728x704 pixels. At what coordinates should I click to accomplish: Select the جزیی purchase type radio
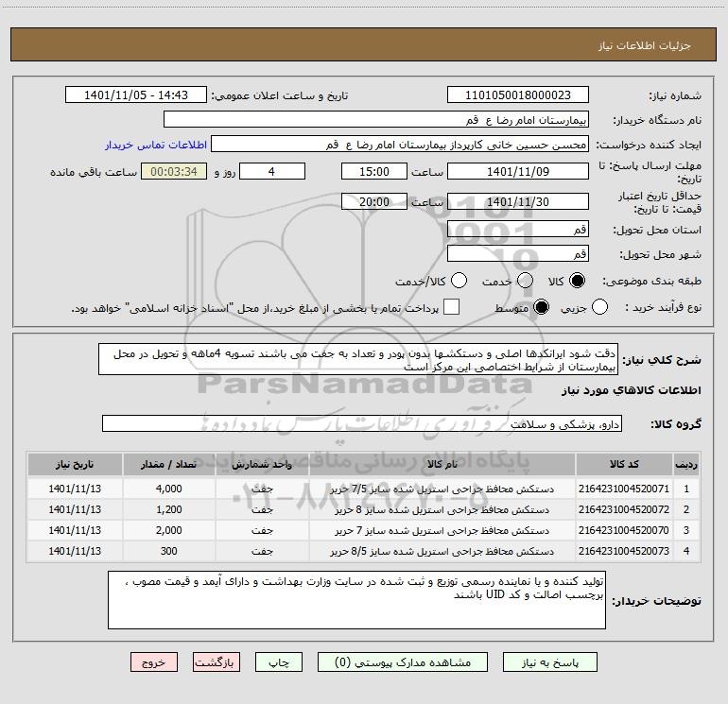click(599, 307)
